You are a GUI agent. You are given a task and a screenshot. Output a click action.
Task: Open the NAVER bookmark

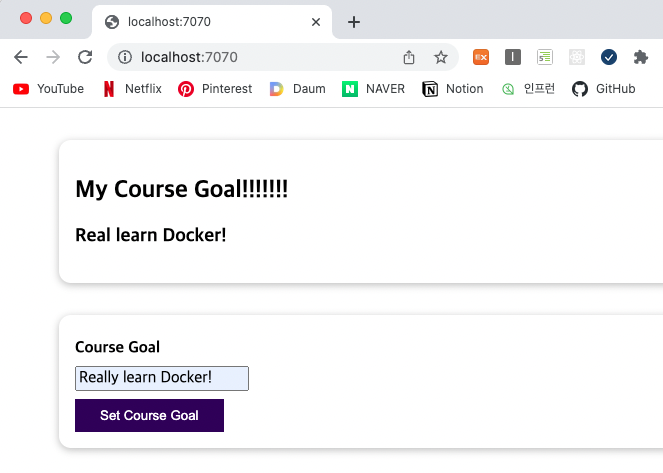point(373,89)
